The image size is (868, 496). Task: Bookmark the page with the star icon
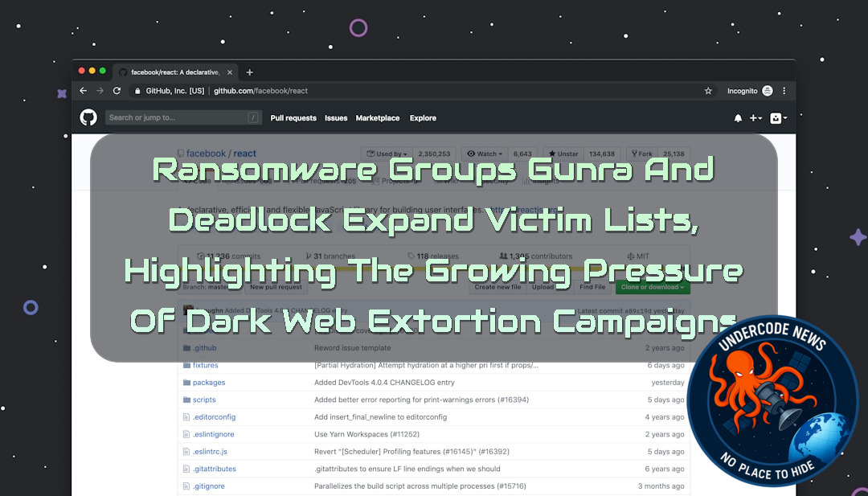pyautogui.click(x=708, y=91)
